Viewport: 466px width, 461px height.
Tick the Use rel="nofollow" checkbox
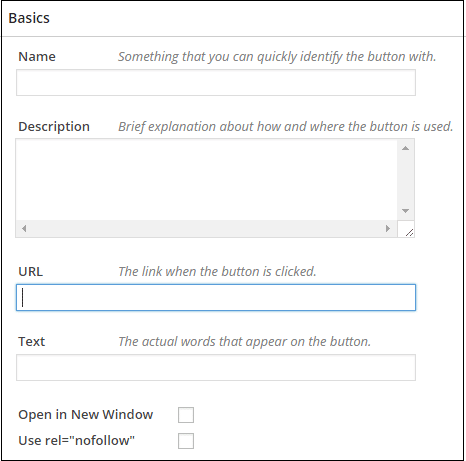(x=186, y=441)
